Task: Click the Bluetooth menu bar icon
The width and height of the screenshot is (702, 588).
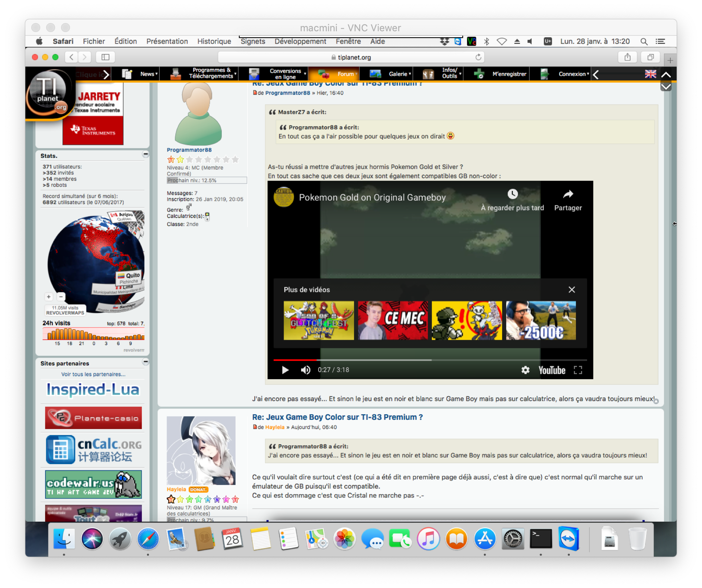Action: 486,41
